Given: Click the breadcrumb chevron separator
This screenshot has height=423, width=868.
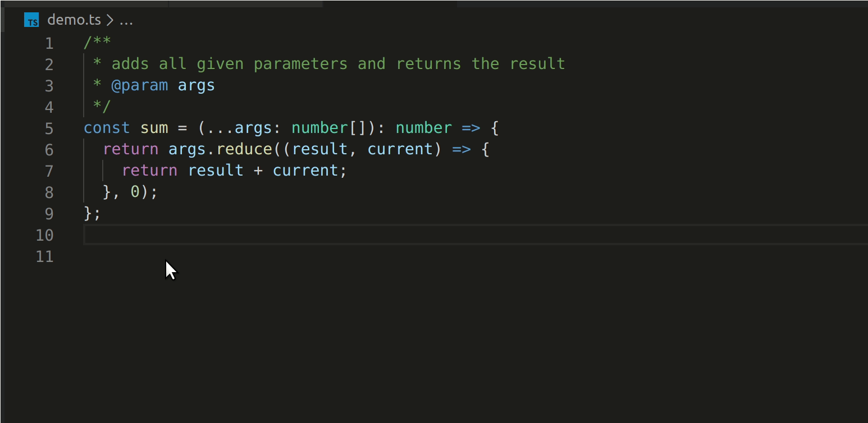Looking at the screenshot, I should [110, 20].
